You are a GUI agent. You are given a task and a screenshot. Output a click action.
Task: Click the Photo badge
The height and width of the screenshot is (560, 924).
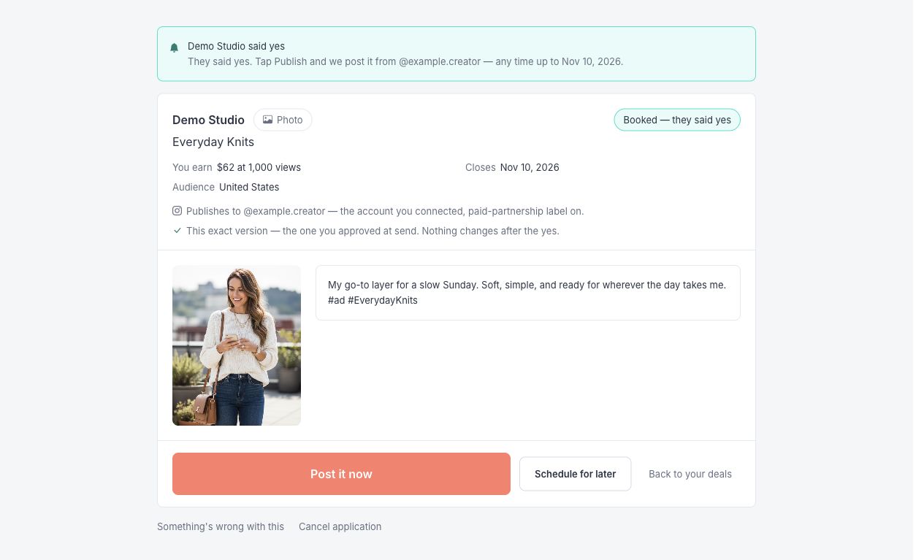click(x=283, y=120)
